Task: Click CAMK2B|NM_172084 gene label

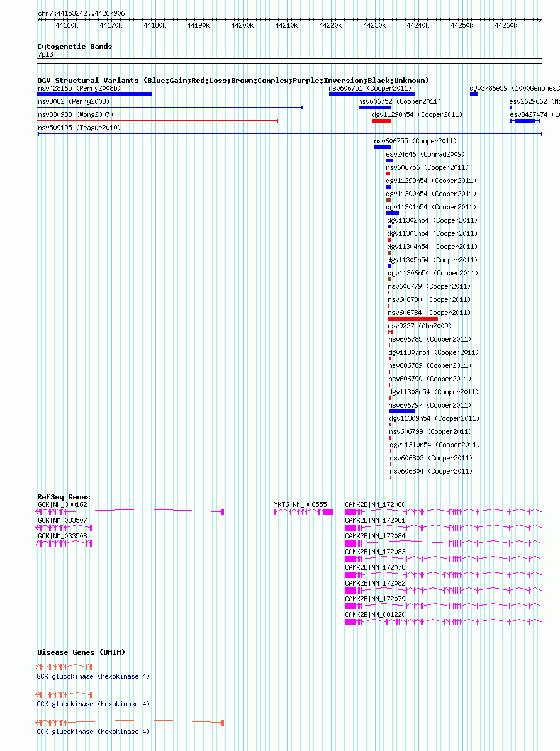Action: pos(375,537)
